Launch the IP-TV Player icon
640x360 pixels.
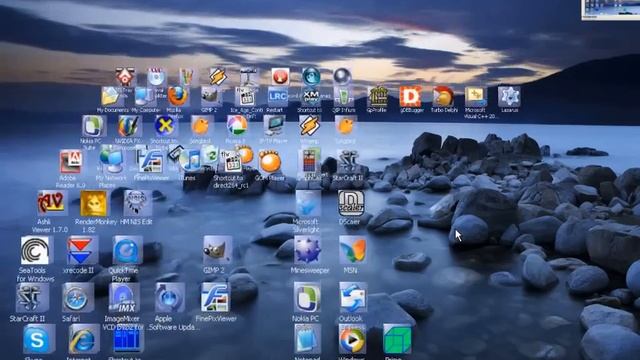point(274,126)
